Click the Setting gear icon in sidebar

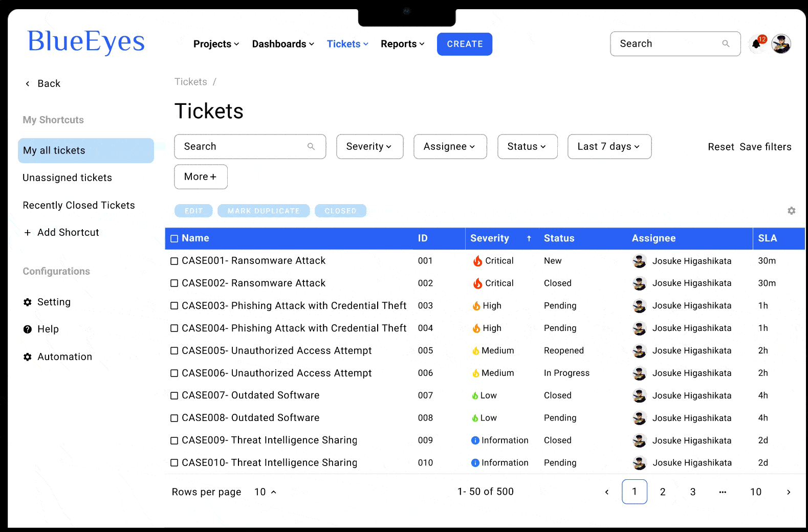(28, 302)
